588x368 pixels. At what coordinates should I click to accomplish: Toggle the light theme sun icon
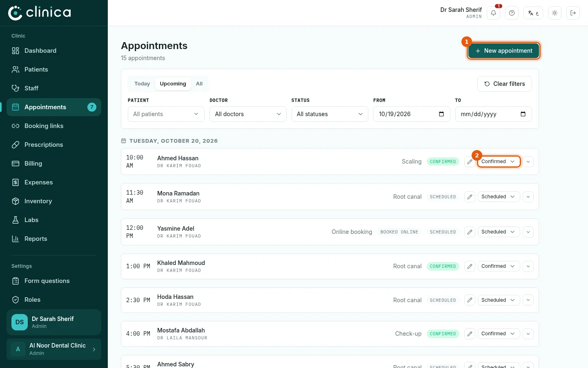coord(555,13)
